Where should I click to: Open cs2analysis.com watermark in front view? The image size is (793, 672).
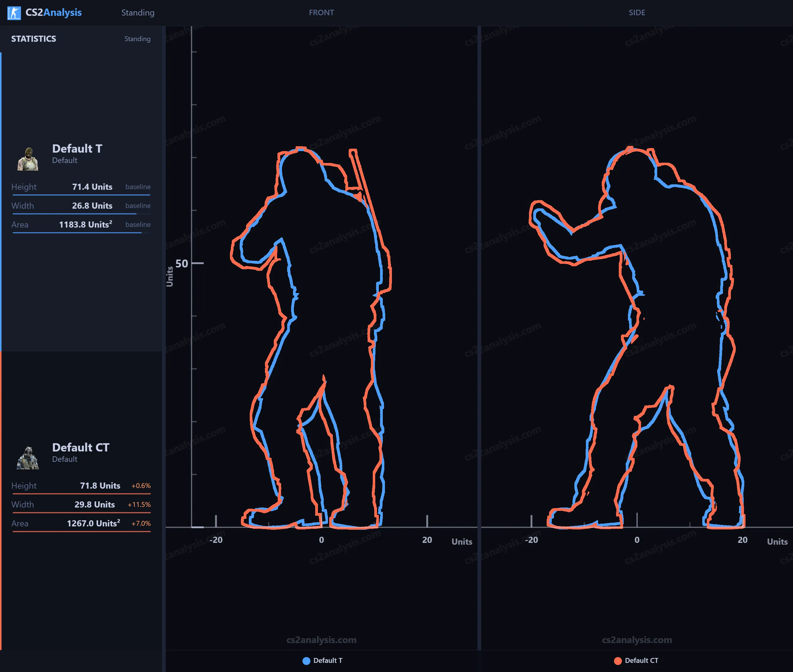click(321, 640)
